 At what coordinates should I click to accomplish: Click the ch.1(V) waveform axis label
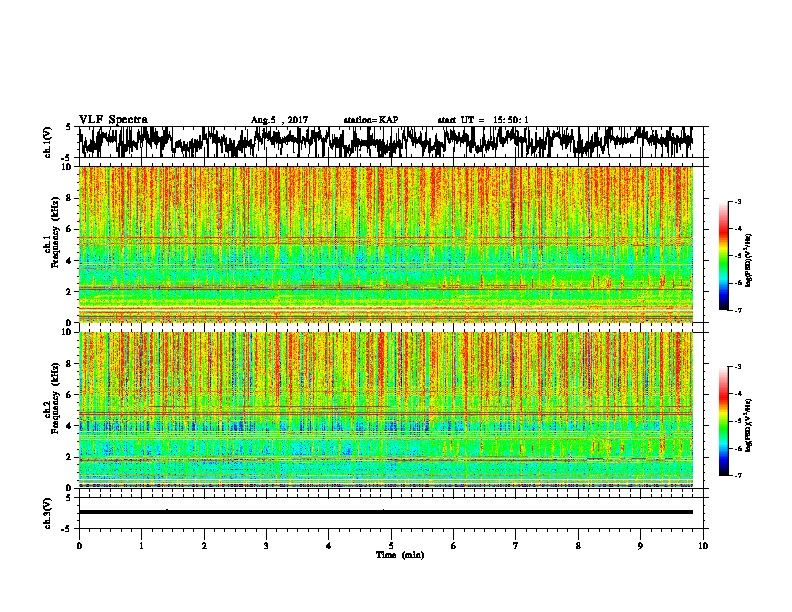click(48, 142)
